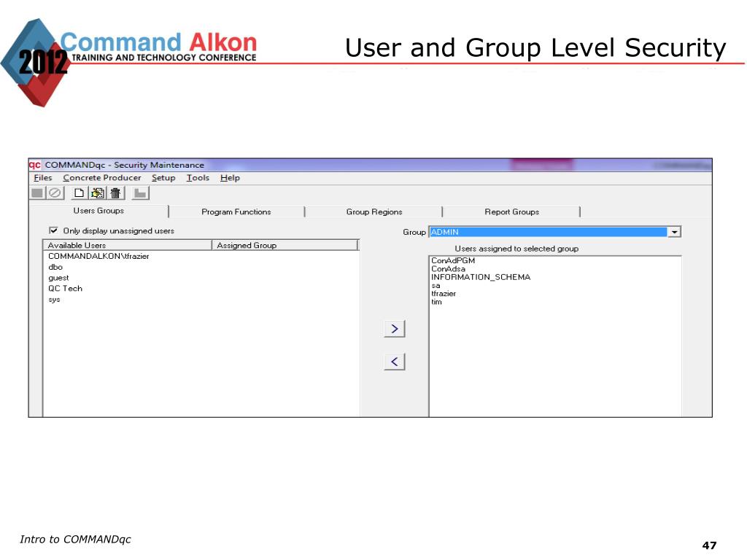747x560 pixels.
Task: Select guest in available users list
Action: pos(58,278)
